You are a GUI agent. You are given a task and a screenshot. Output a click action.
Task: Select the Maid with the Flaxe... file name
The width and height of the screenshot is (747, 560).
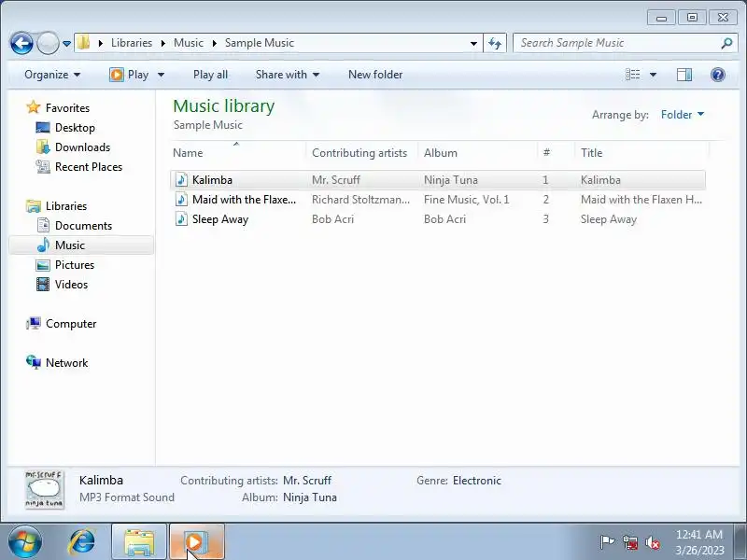pyautogui.click(x=244, y=200)
